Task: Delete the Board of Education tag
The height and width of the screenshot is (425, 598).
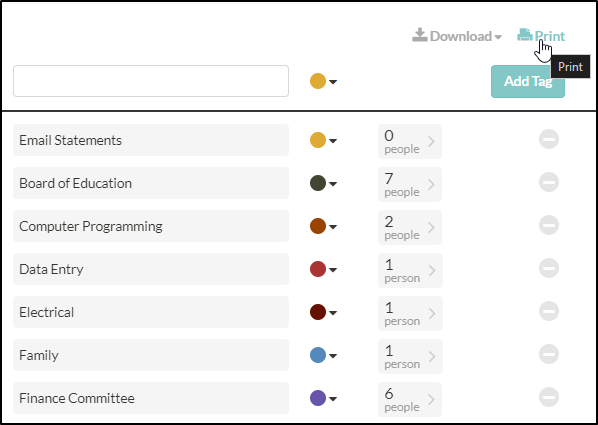Action: click(x=549, y=182)
